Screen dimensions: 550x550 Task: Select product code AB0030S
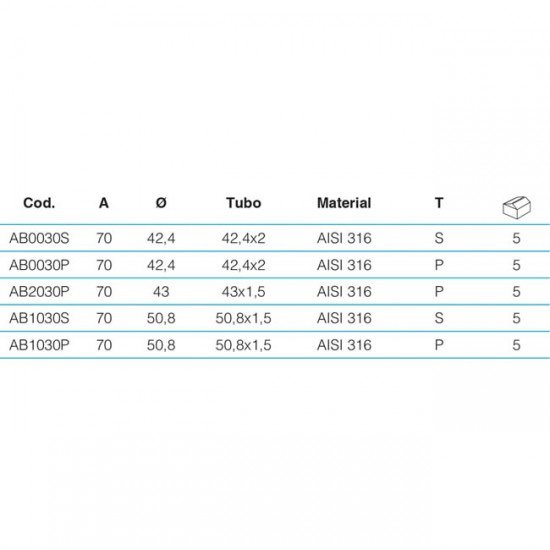39,239
